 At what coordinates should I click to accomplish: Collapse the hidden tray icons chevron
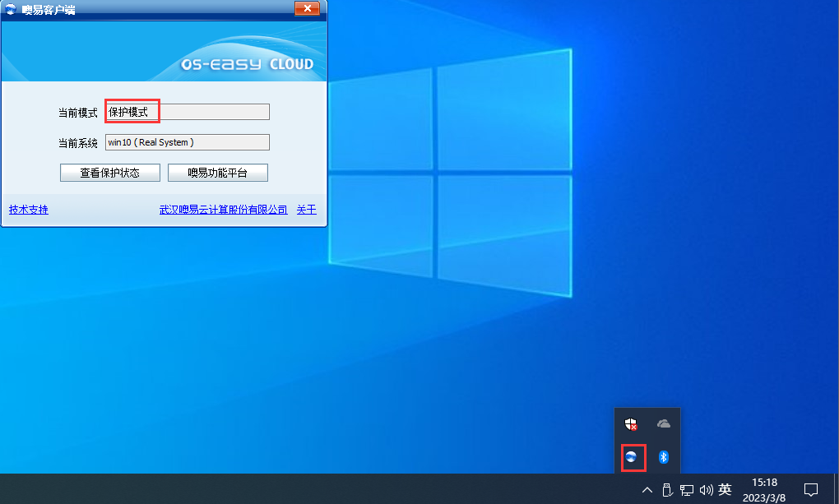pyautogui.click(x=647, y=490)
